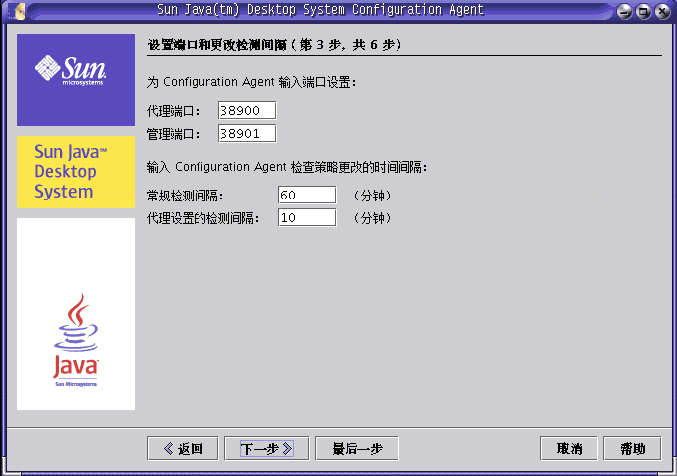Click the 代理设置的检测间隔 field showing 10
This screenshot has height=476, width=677.
(x=307, y=217)
